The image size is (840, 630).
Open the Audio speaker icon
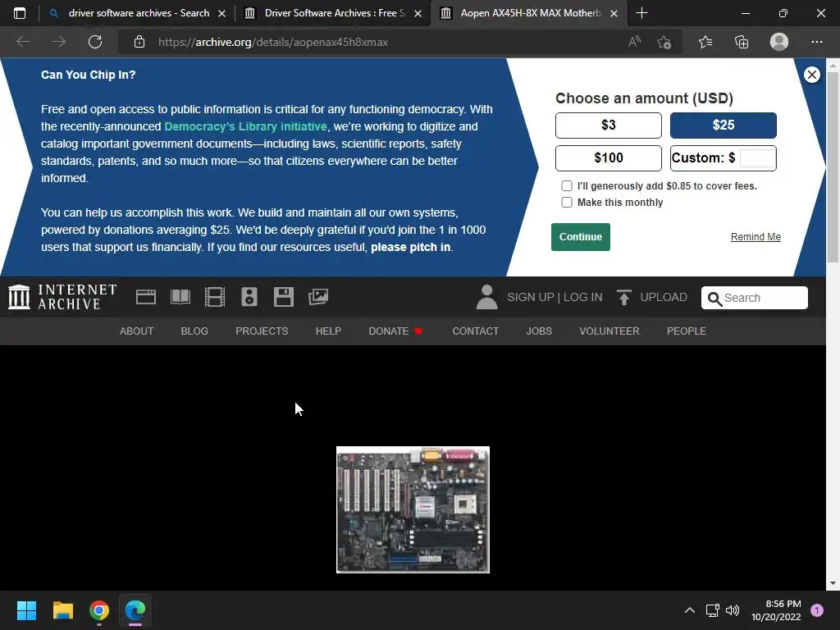point(249,297)
